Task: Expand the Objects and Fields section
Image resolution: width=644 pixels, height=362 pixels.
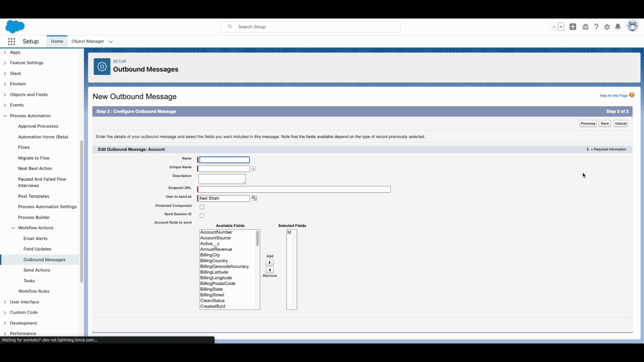Action: pyautogui.click(x=29, y=94)
